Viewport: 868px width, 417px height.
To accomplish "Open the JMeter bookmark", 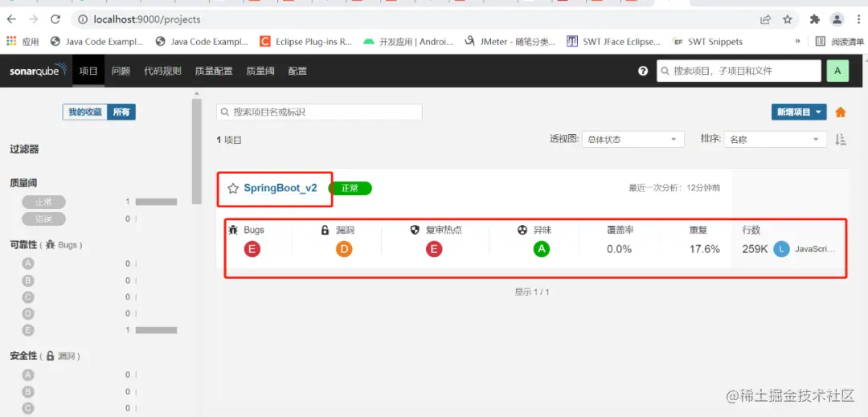I will [x=510, y=42].
